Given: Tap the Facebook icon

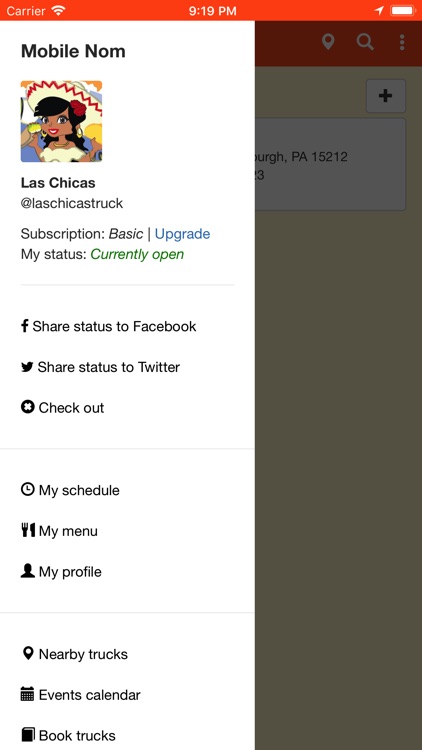Looking at the screenshot, I should [25, 326].
